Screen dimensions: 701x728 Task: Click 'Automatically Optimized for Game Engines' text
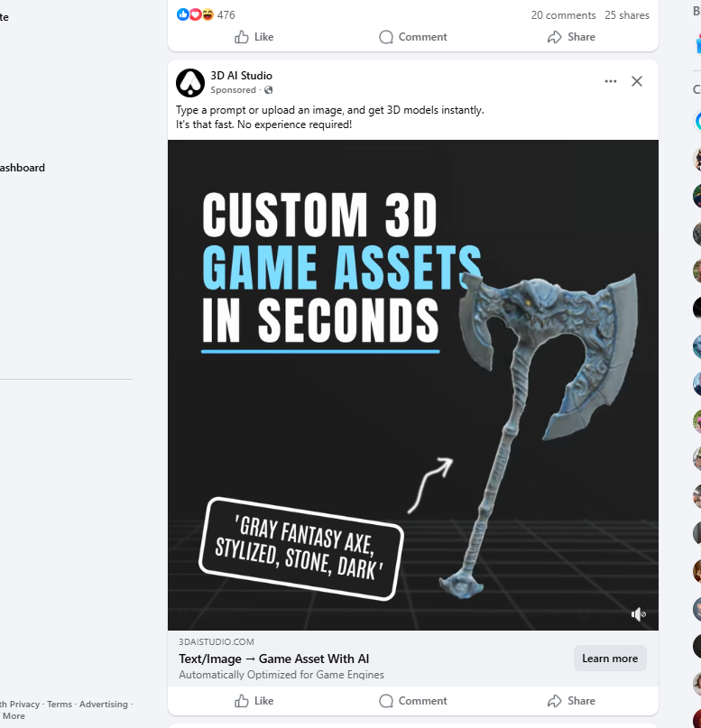(281, 675)
